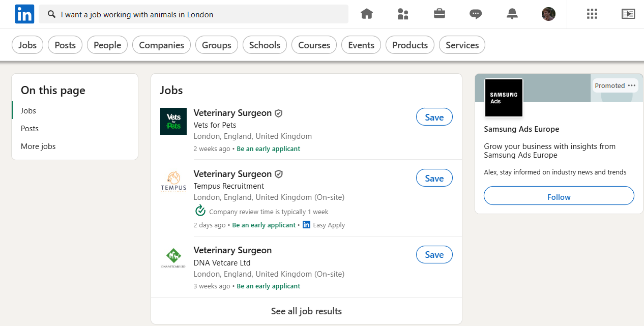The height and width of the screenshot is (326, 644).
Task: Open the Home feed icon
Action: point(367,14)
